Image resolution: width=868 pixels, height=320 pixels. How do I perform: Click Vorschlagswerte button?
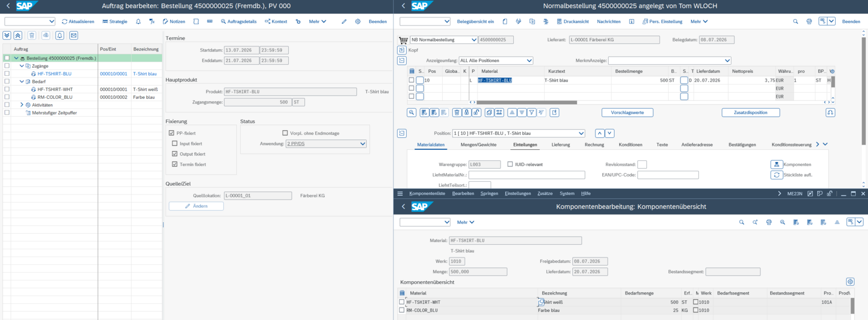coord(627,112)
